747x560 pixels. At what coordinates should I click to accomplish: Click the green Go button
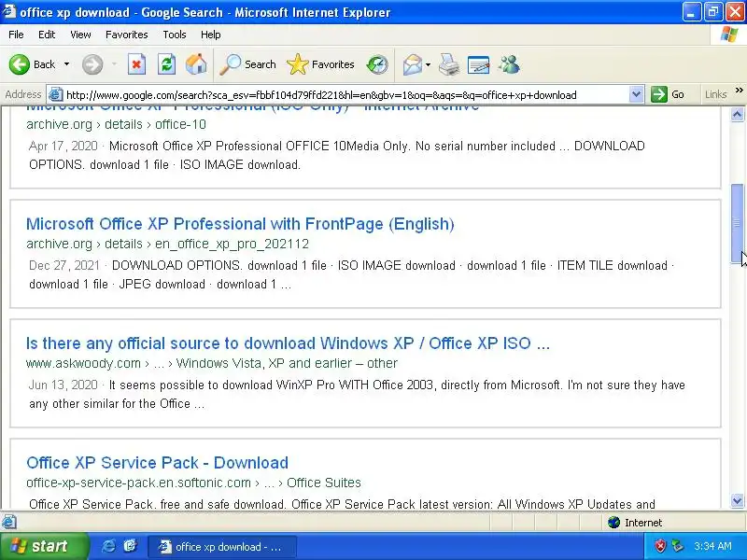pos(668,94)
